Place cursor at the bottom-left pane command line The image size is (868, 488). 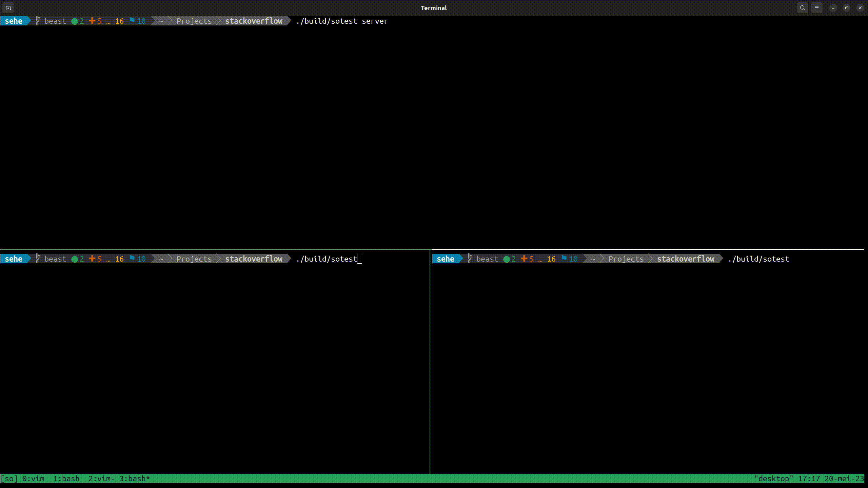tap(360, 259)
